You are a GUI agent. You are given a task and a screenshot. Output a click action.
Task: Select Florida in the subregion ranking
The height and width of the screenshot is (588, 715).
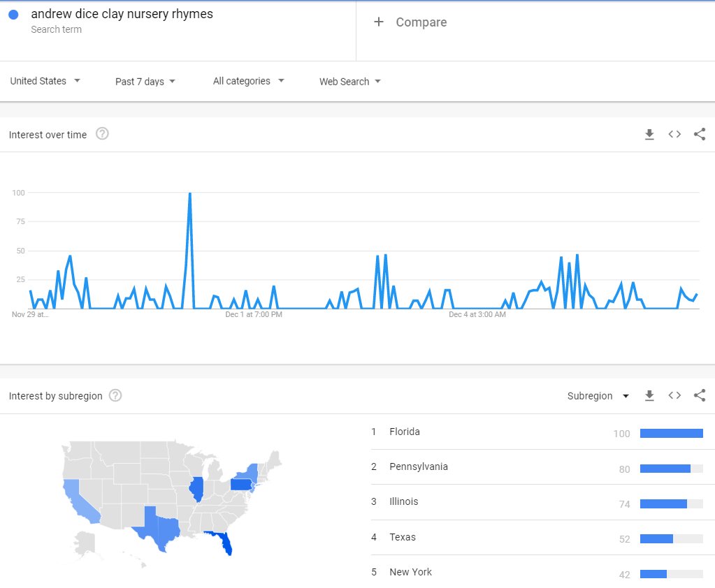pos(405,432)
